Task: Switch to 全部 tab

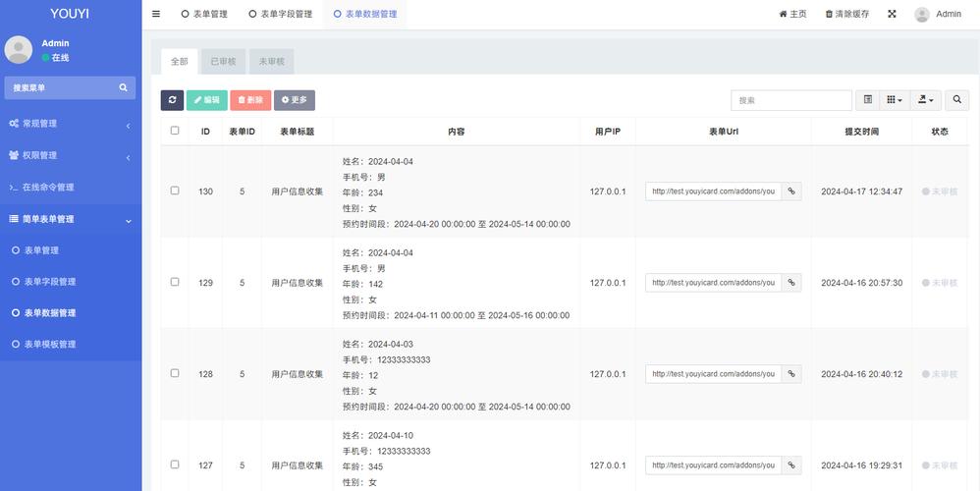Action: point(180,61)
